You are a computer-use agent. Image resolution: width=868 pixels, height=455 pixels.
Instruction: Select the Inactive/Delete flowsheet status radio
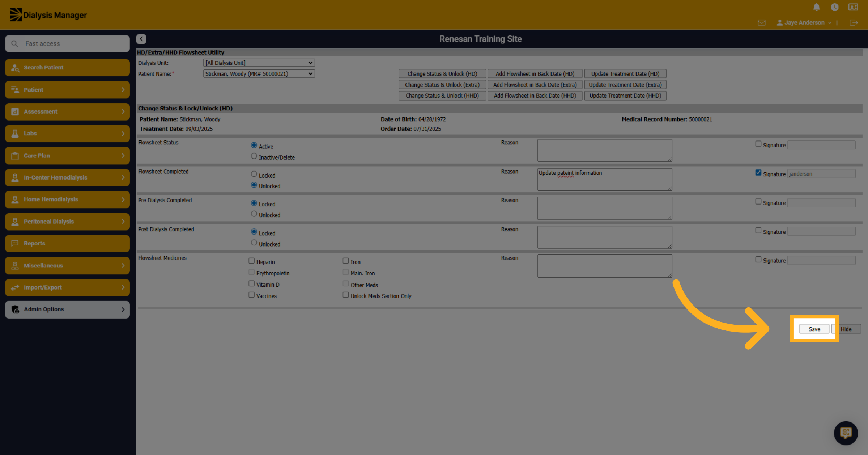click(x=254, y=156)
